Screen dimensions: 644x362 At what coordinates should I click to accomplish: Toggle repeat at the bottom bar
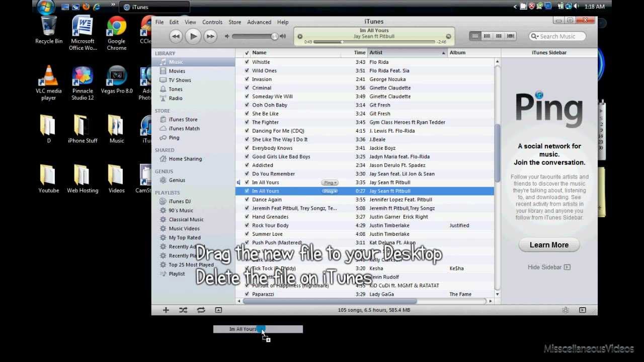tap(201, 310)
